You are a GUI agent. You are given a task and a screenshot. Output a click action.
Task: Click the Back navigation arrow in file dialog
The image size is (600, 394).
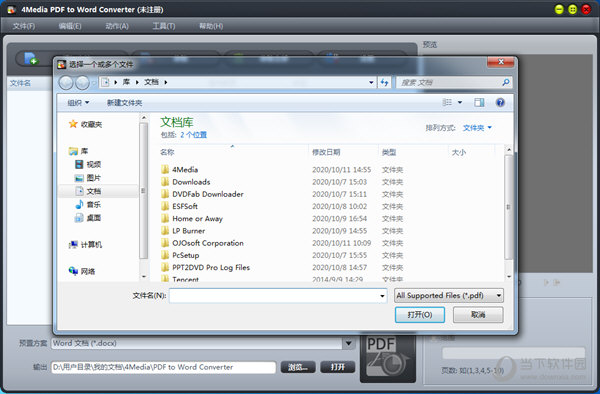[66, 82]
